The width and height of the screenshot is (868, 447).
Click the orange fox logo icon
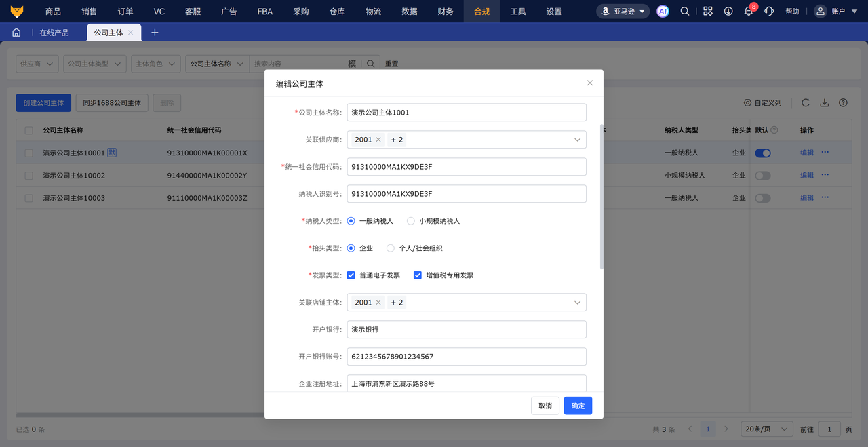(17, 12)
